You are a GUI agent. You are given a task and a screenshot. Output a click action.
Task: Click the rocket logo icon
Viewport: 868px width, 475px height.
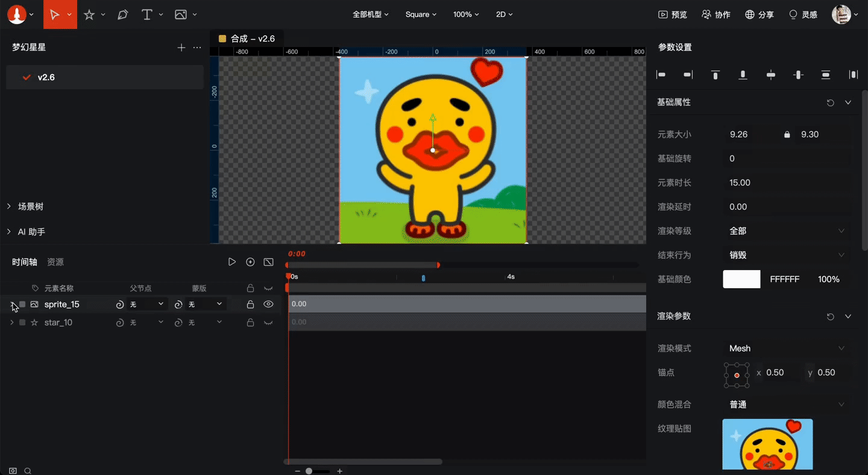click(17, 14)
